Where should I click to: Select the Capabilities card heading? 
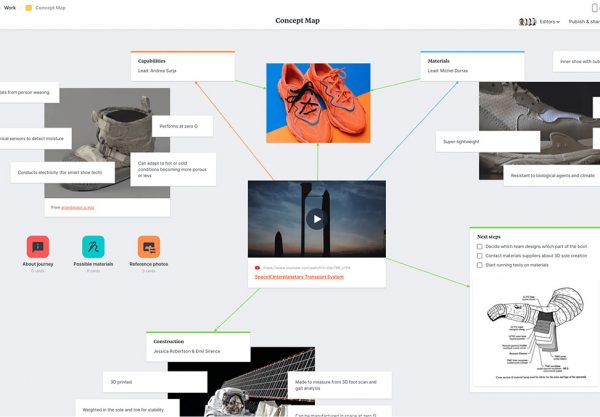tap(152, 61)
